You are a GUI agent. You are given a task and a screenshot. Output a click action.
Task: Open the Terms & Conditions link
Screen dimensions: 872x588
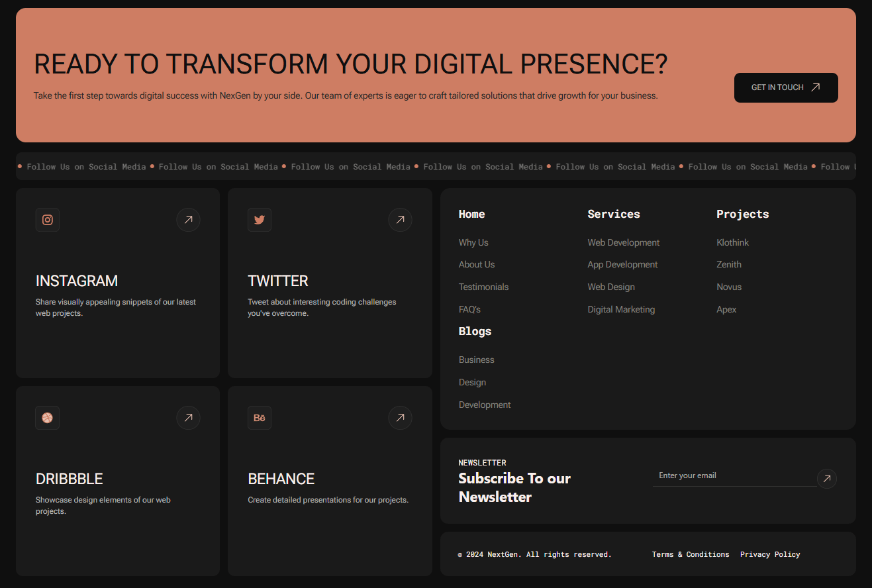click(691, 554)
